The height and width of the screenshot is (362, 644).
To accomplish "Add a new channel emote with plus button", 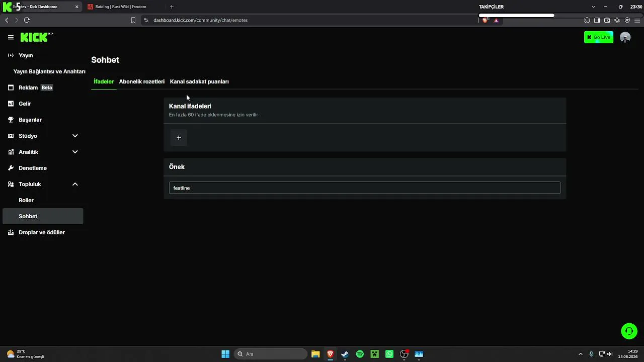I will [179, 138].
